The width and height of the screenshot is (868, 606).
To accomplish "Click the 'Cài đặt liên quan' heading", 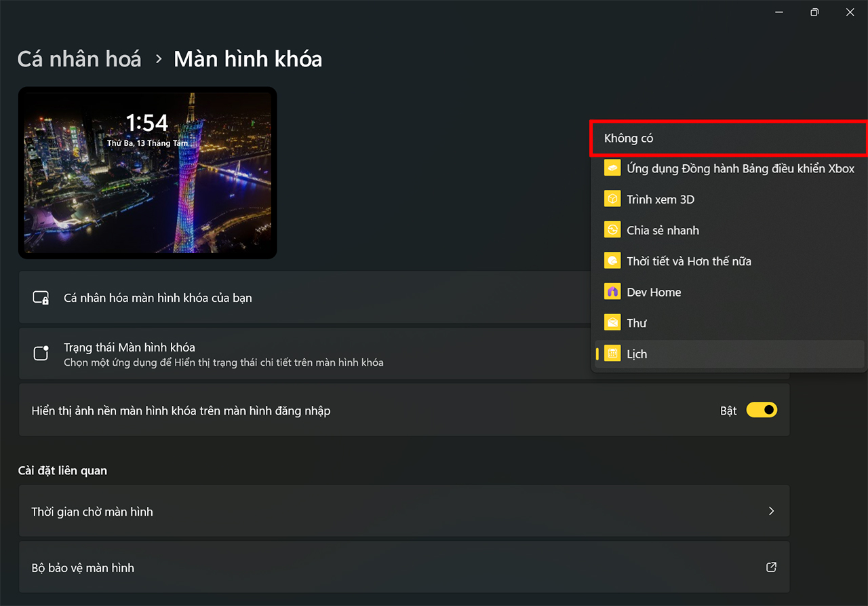I will (62, 470).
